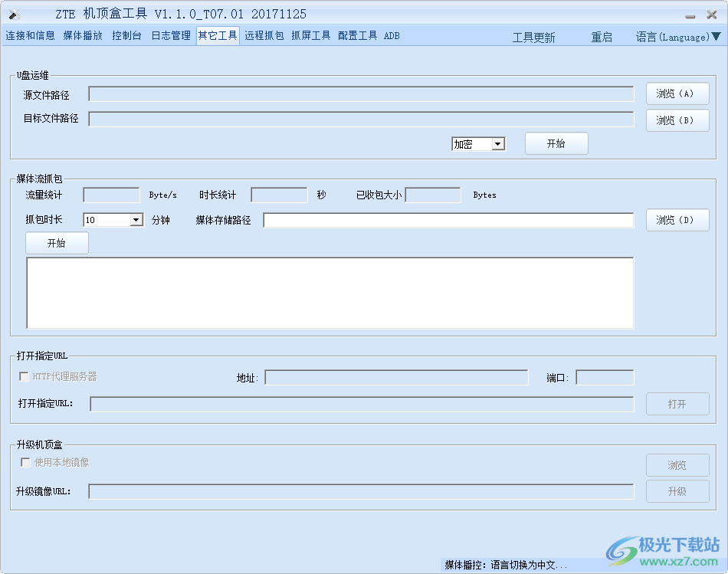Click the 目标文件路径 input field

point(361,120)
